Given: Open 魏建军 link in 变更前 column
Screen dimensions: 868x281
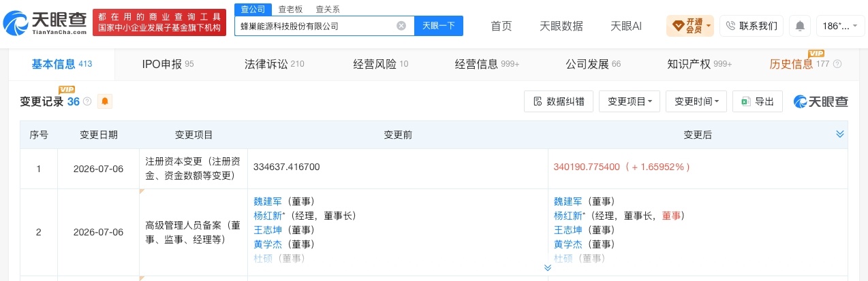Looking at the screenshot, I should pyautogui.click(x=268, y=201).
